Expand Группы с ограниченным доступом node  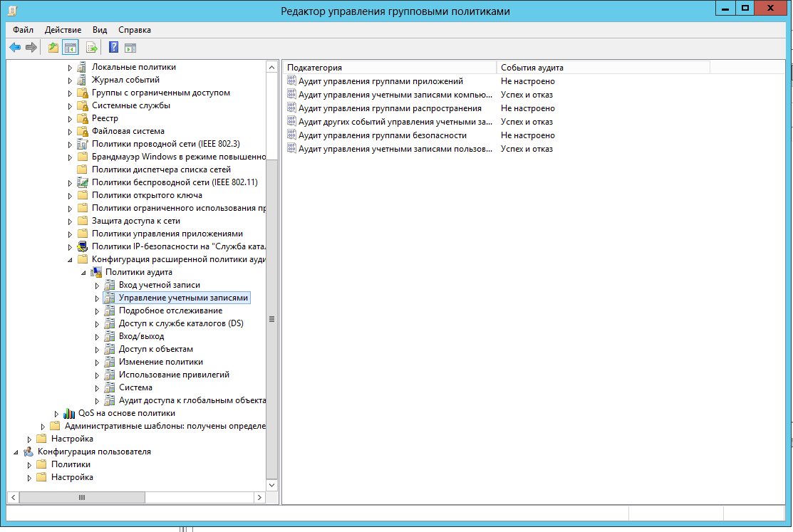70,93
